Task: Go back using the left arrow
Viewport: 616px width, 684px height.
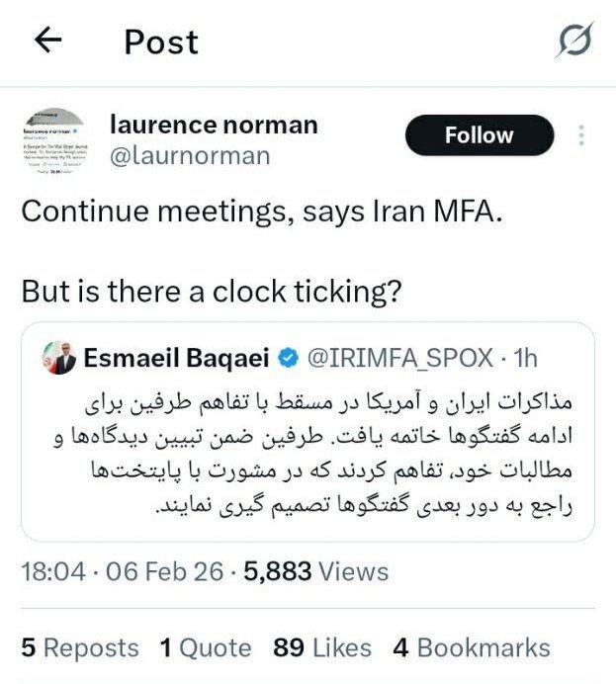Action: 47,41
